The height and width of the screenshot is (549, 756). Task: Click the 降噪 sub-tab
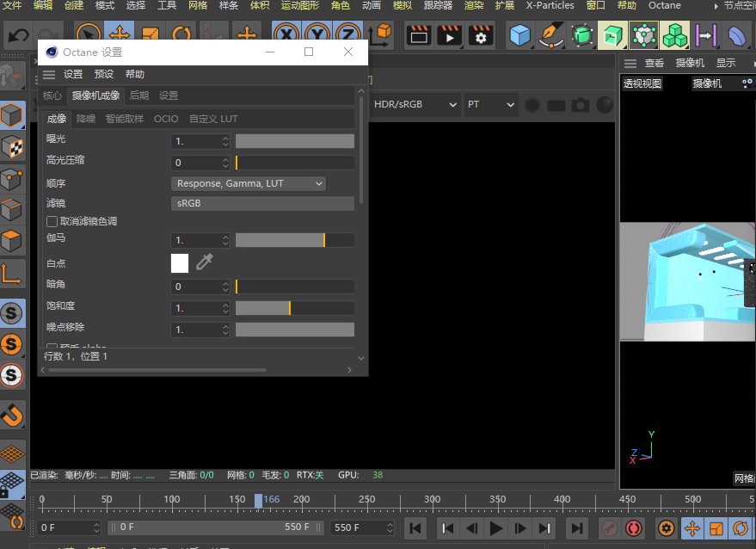[86, 119]
